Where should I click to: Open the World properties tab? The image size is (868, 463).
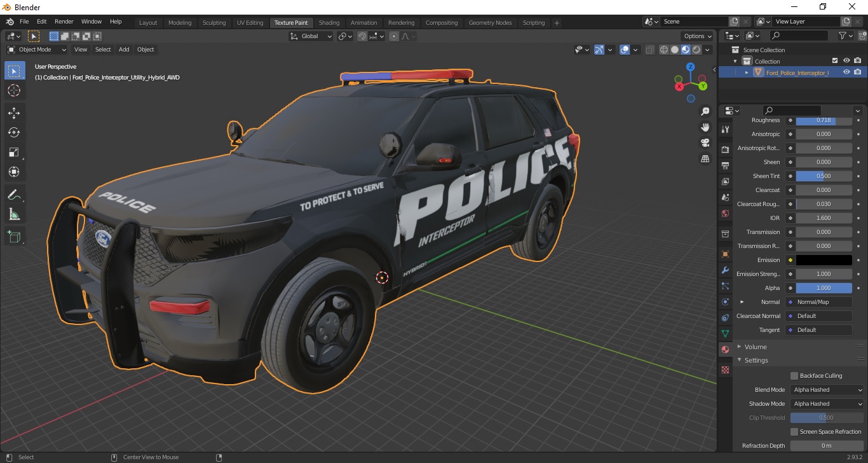[725, 214]
